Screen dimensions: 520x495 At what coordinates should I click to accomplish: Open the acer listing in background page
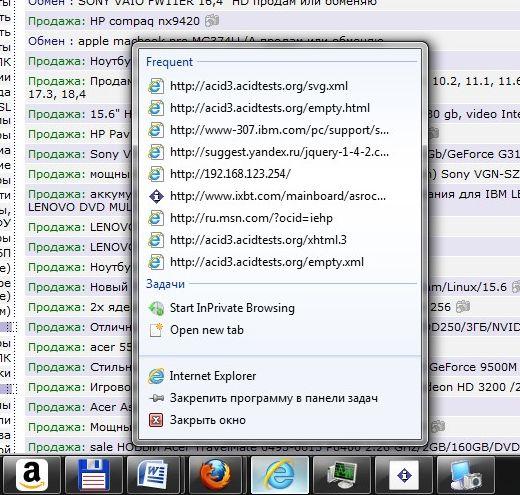coord(111,347)
